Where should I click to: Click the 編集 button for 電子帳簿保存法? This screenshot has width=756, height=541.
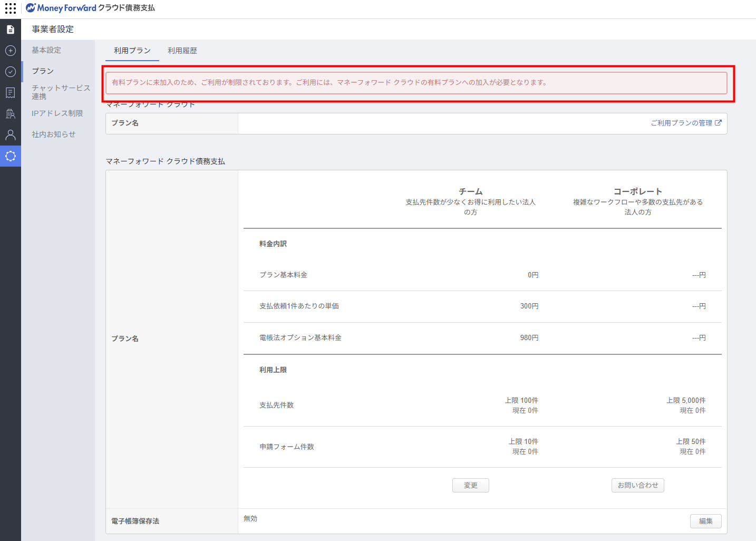[706, 521]
